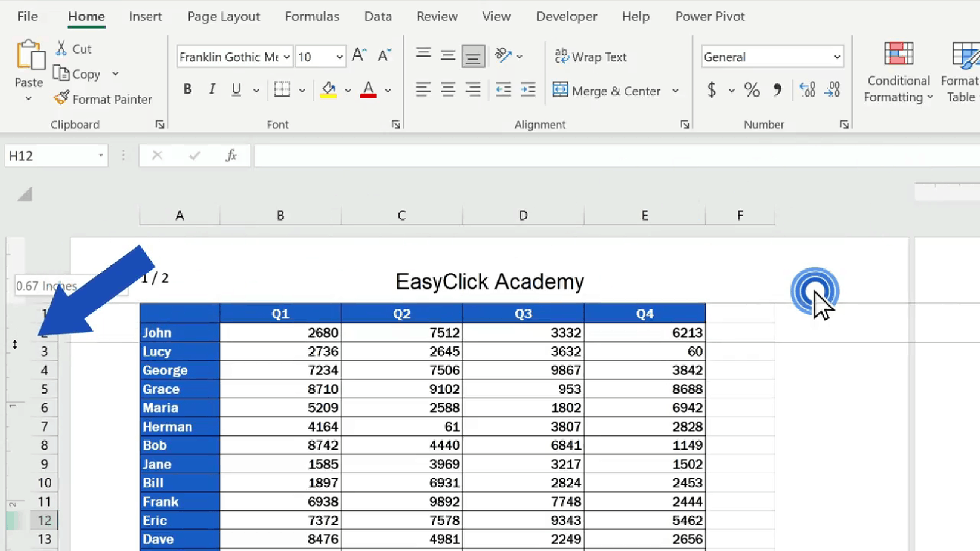Open the Number format dropdown showing General

coord(837,57)
